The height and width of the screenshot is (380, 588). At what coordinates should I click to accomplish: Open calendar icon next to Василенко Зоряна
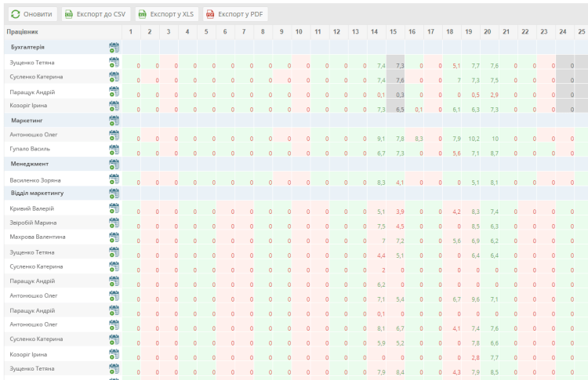(x=114, y=179)
